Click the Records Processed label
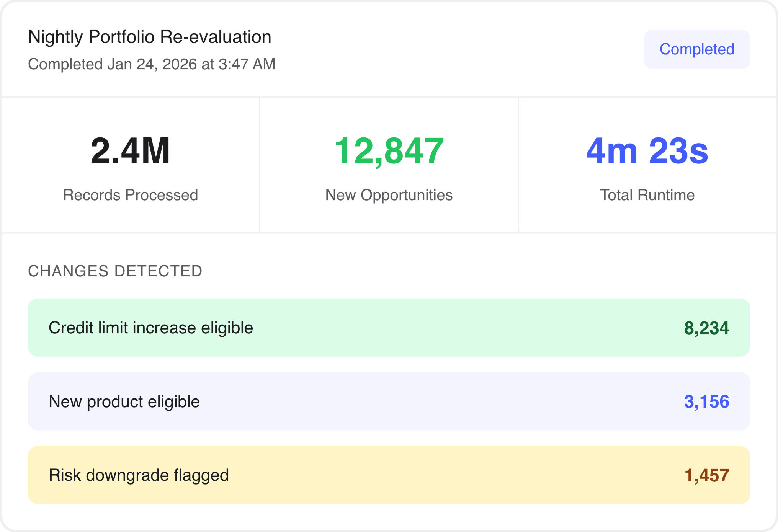778x532 pixels. tap(131, 195)
